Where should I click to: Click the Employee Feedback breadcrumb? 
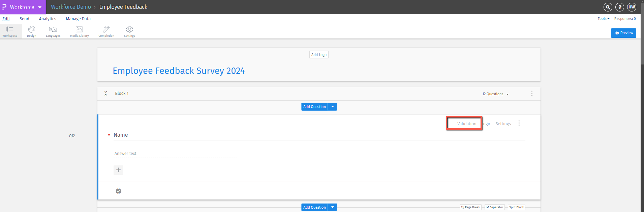[x=123, y=7]
